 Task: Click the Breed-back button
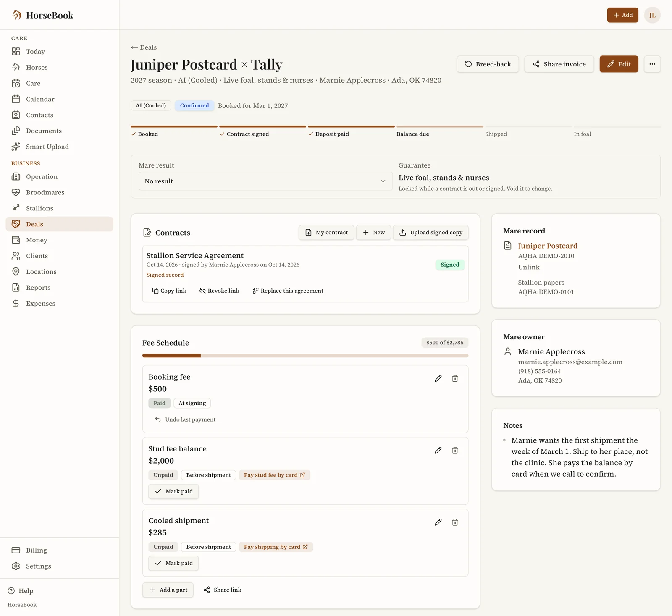click(x=488, y=64)
